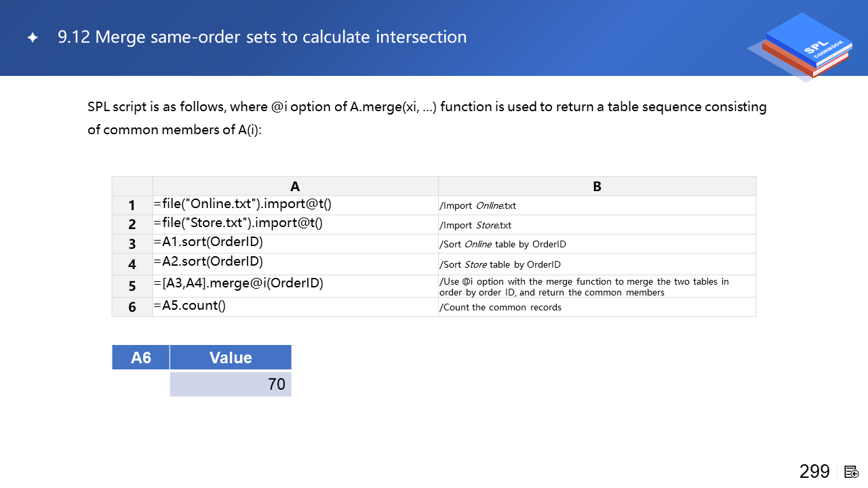Select column B header in script table
Screen dimensions: 868x488
[597, 186]
